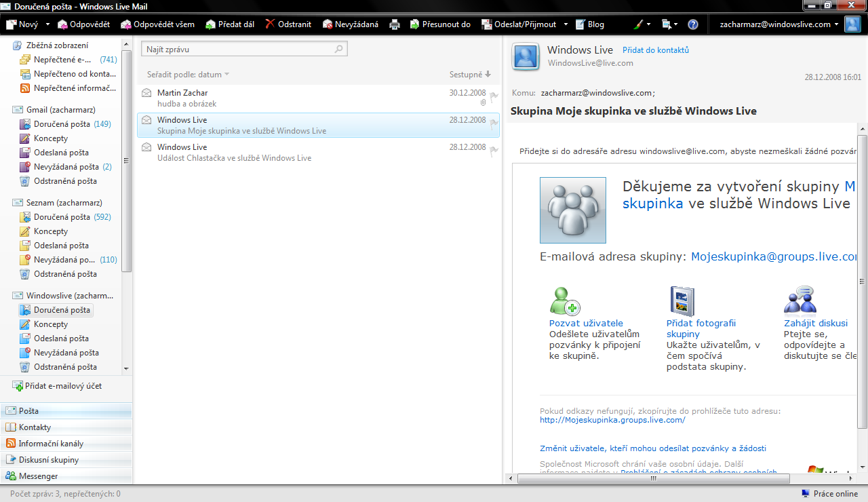
Task: Switch to Diskusní skupiny section
Action: point(66,460)
